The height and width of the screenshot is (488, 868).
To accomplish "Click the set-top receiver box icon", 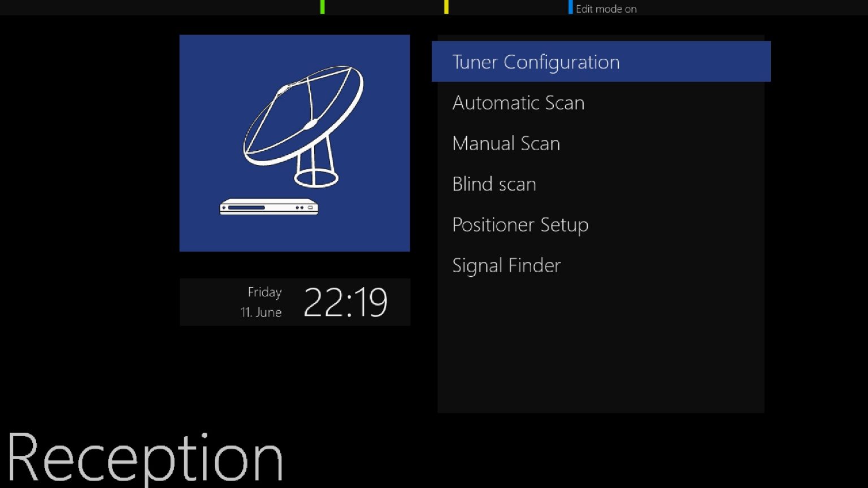I will point(269,207).
